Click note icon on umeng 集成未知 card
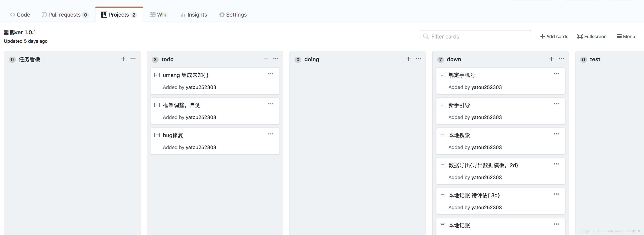Screen dimensions: 644x235 tap(157, 75)
